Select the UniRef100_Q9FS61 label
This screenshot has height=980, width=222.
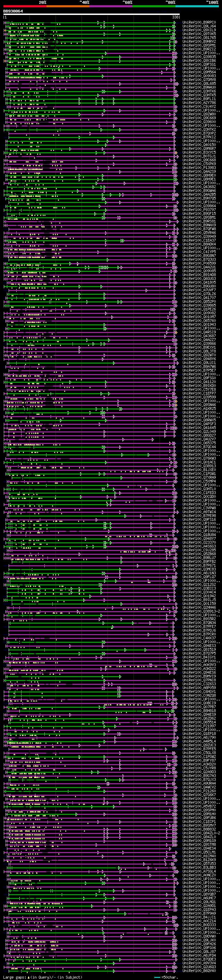[199, 64]
